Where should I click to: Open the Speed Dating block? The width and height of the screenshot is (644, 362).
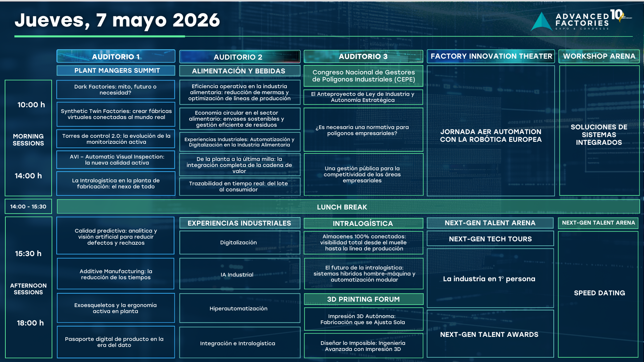(599, 293)
